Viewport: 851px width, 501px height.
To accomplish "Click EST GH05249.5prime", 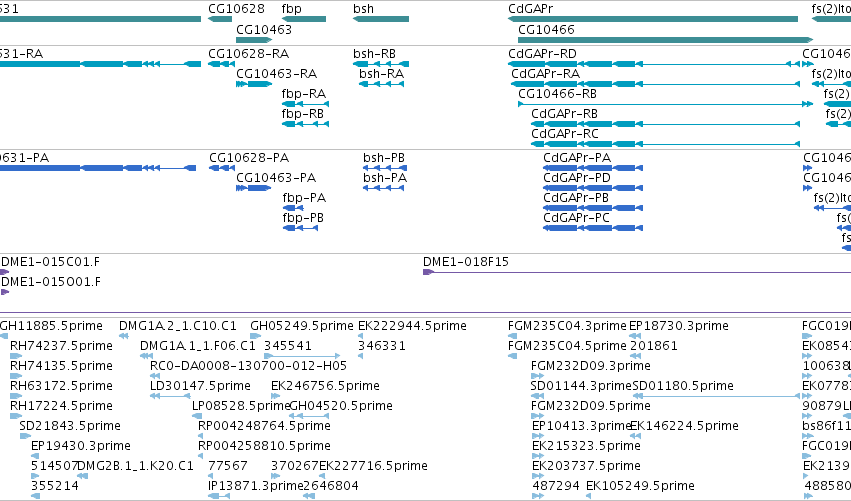I will 302,326.
